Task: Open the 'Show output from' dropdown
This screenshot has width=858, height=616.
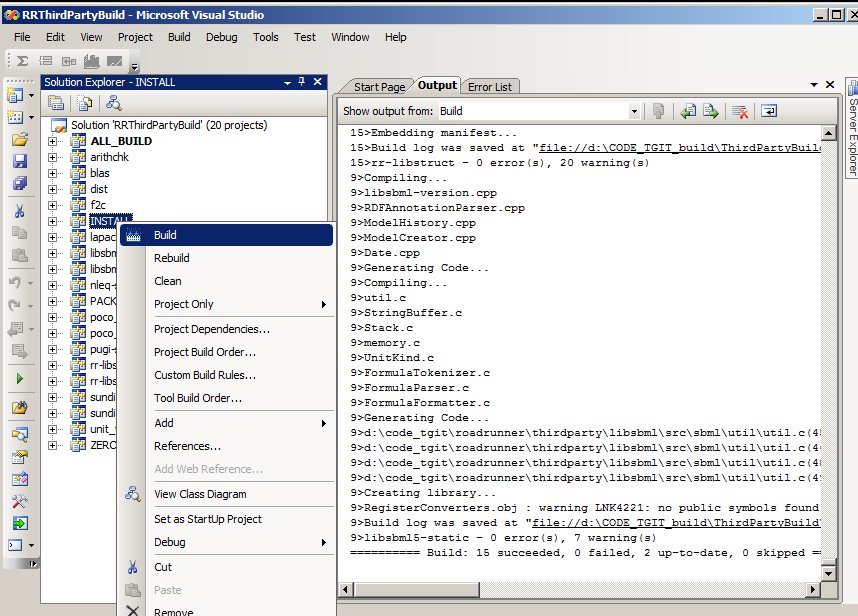Action: click(x=634, y=111)
